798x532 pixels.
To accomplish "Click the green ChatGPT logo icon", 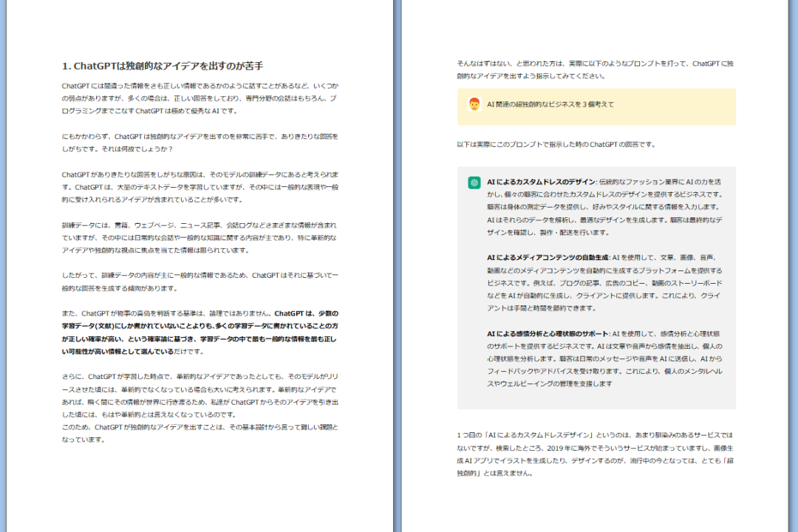I will 474,183.
